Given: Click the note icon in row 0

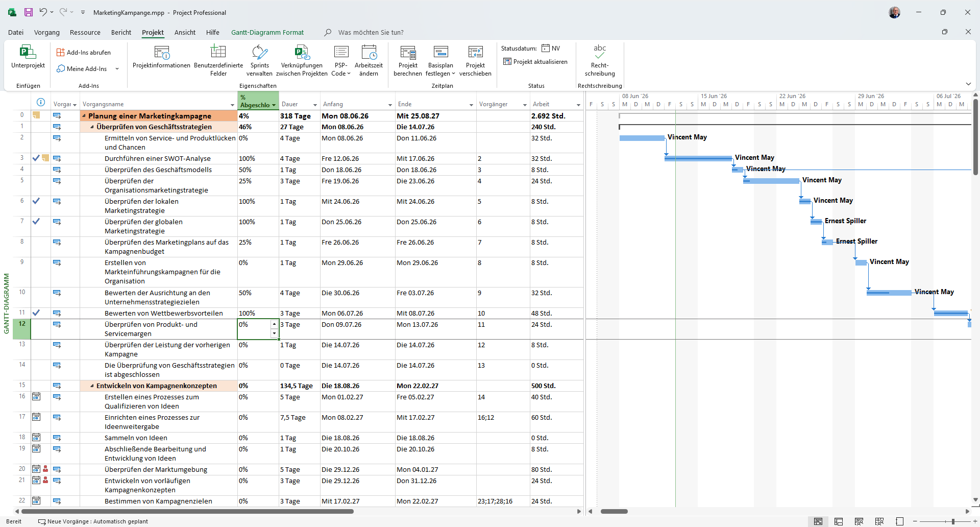Looking at the screenshot, I should click(36, 115).
